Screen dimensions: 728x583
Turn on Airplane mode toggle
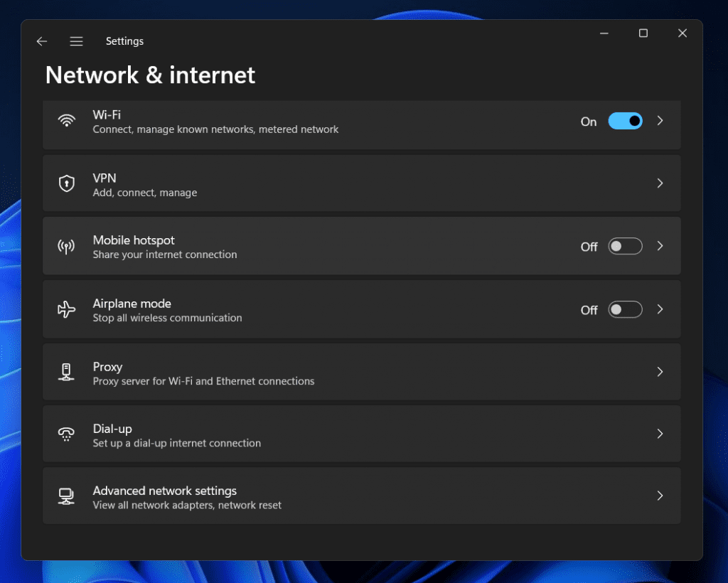click(625, 309)
